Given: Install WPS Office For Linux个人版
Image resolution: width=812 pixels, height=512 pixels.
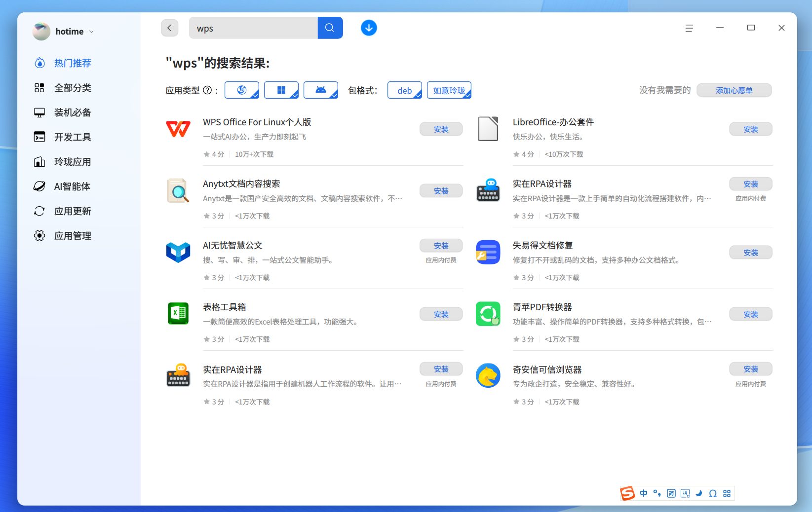Looking at the screenshot, I should click(441, 129).
